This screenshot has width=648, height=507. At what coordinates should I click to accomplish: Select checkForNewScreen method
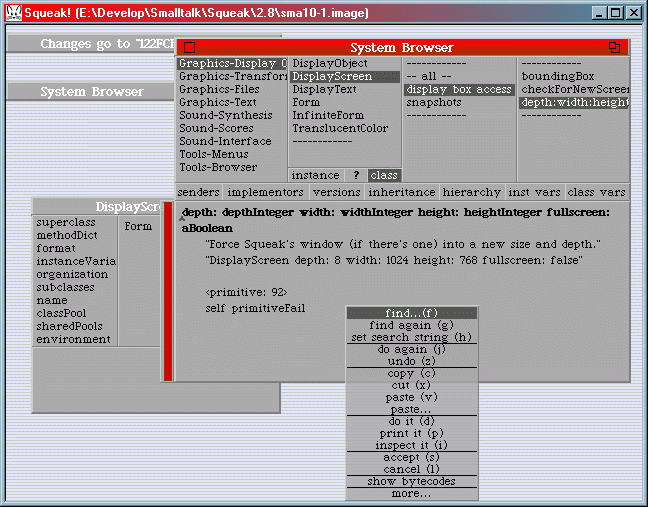574,89
